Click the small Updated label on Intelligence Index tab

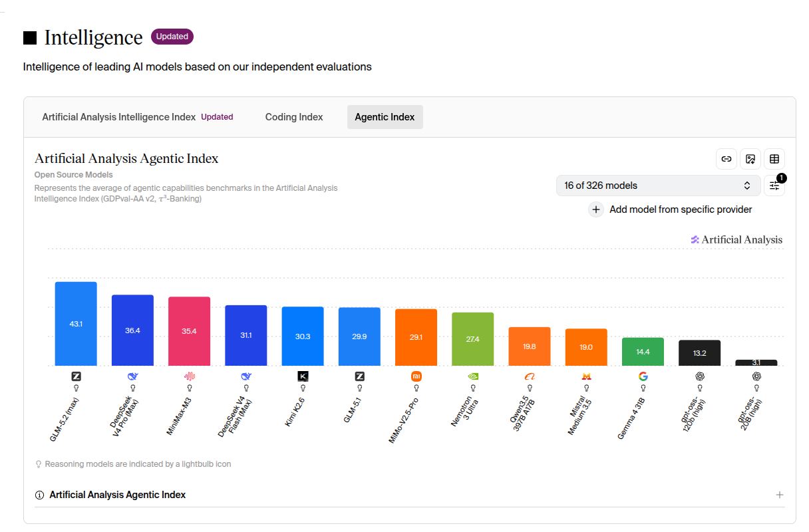[x=217, y=117]
